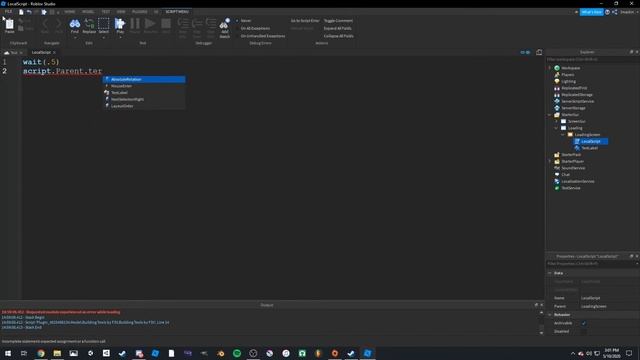This screenshot has height=360, width=640.
Task: Select ServerStorage in the Explorer
Action: pos(573,108)
